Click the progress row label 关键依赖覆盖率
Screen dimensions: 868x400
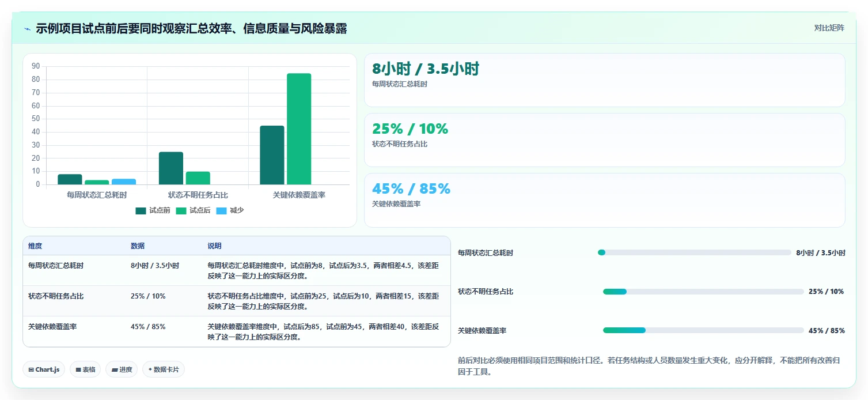coord(482,331)
